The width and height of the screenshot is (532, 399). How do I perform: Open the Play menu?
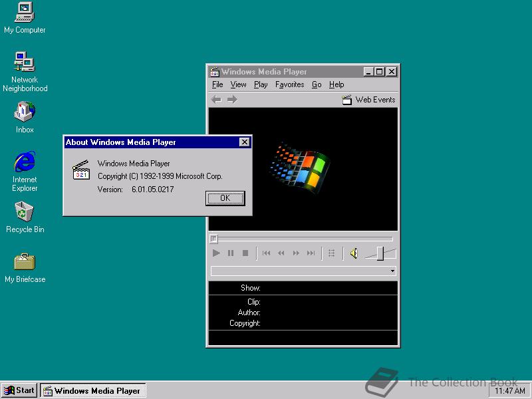point(261,84)
